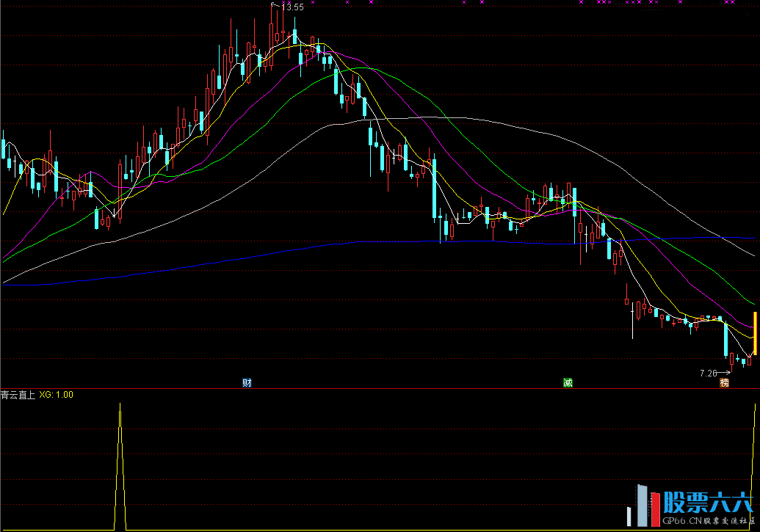Click the green 减 event marker
The image size is (760, 532).
(x=568, y=383)
